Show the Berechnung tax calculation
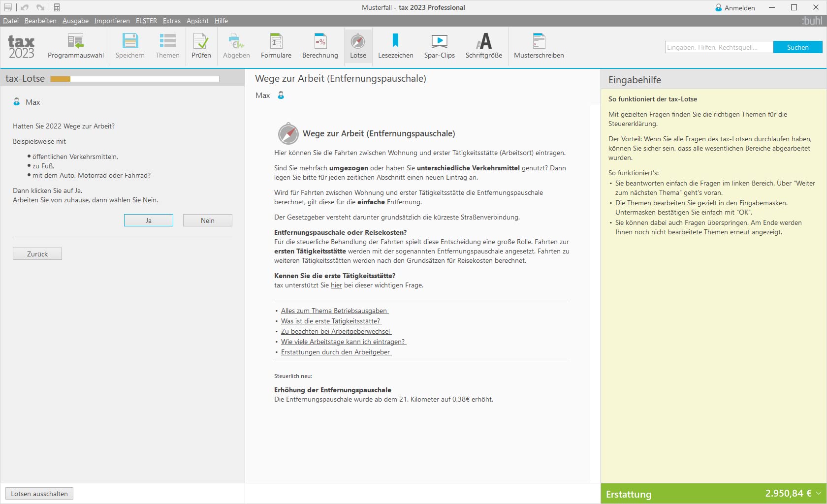827x504 pixels. pos(320,46)
